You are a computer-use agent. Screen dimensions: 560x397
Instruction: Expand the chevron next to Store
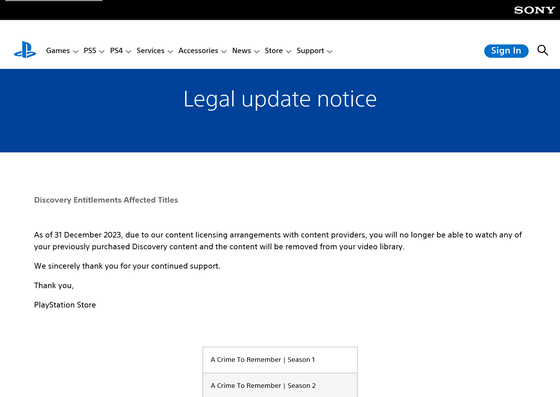[x=289, y=52]
